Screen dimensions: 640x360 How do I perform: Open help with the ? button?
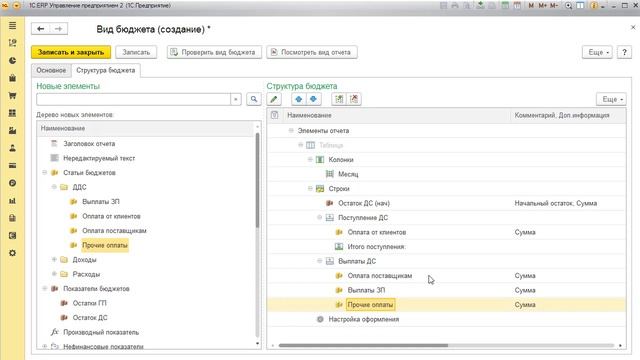(x=624, y=52)
